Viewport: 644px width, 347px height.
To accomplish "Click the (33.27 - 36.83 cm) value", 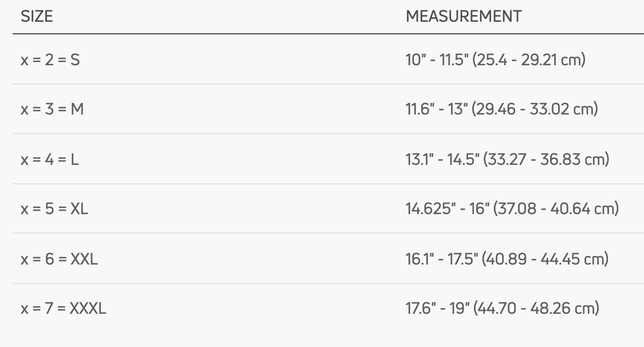I will pos(546,159).
